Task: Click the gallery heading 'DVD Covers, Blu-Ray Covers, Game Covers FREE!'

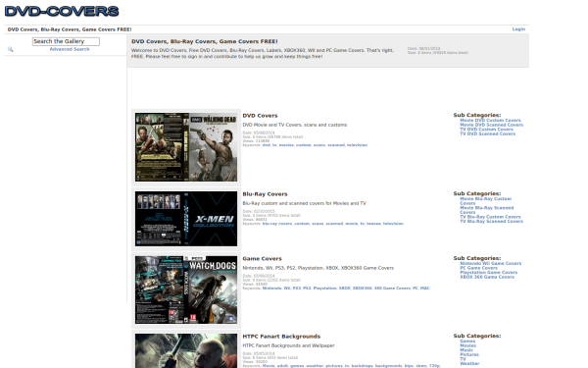Action: pos(205,41)
